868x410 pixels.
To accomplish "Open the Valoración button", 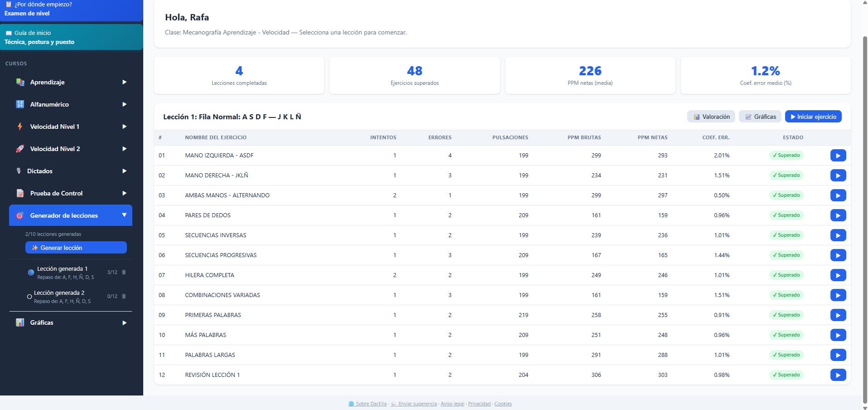I will coord(711,117).
